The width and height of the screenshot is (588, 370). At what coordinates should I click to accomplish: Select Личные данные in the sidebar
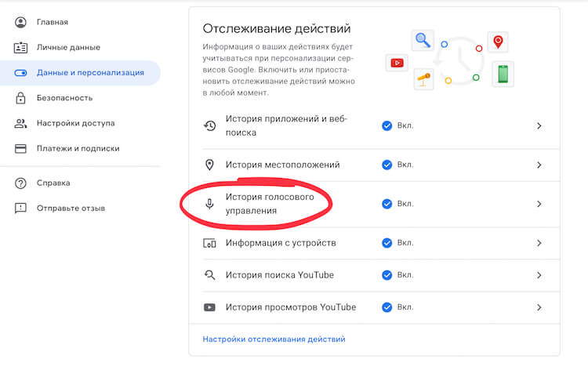tap(68, 47)
